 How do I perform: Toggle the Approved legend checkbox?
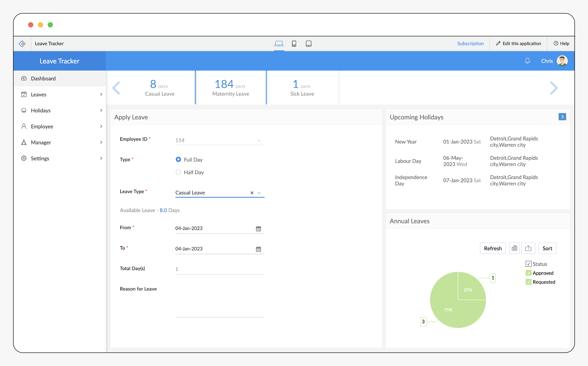529,273
